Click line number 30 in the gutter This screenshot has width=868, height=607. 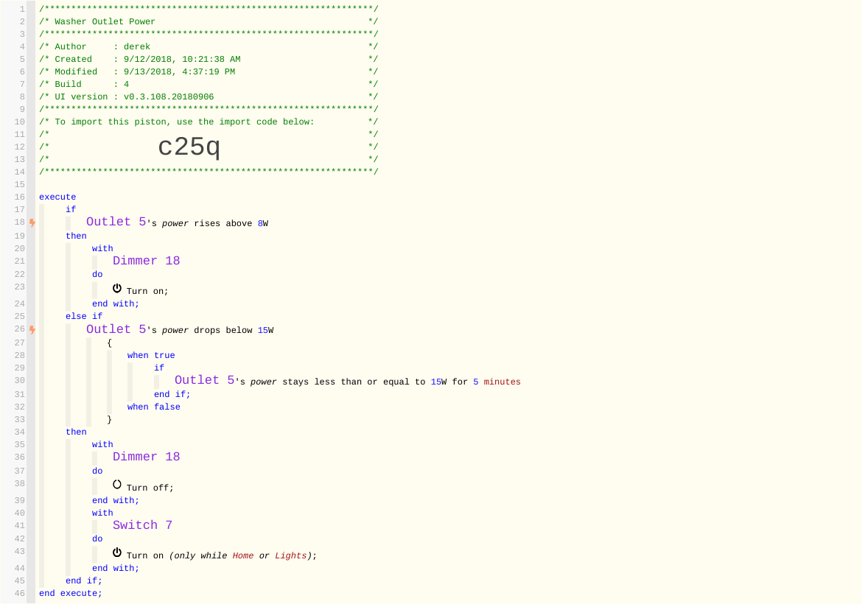click(x=19, y=381)
